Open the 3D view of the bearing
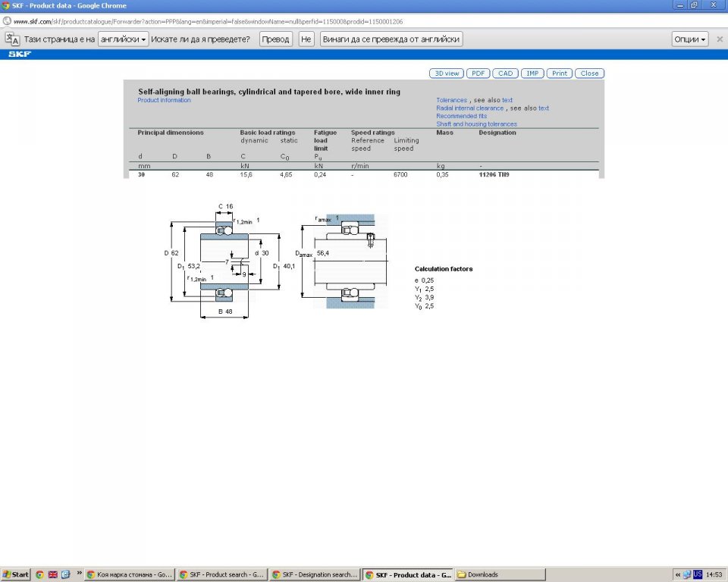728x582 pixels. click(x=446, y=74)
